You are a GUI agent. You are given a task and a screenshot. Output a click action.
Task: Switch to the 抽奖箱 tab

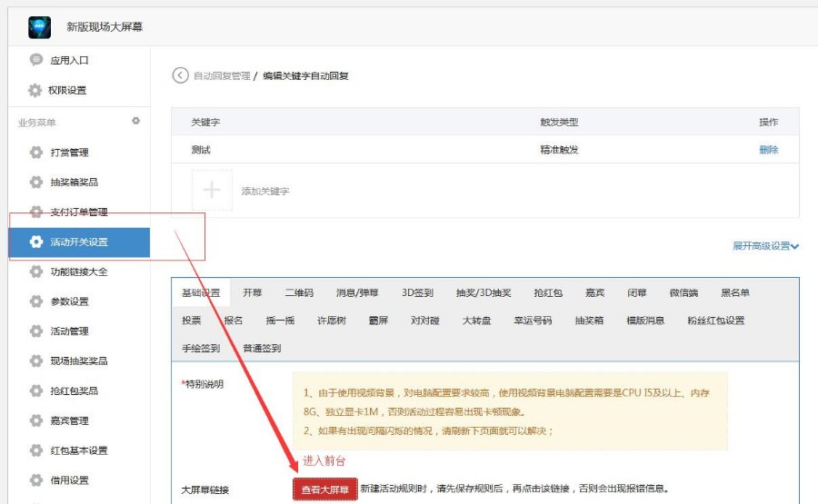589,321
